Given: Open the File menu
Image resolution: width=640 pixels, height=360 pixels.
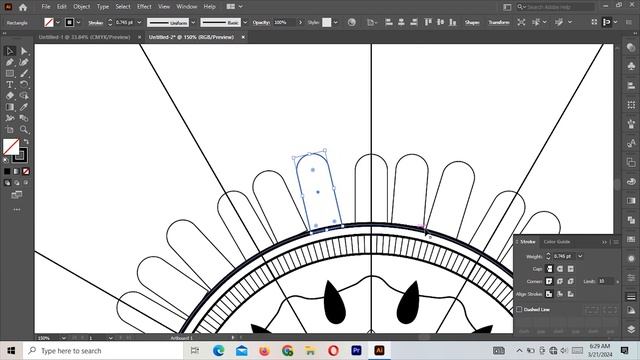Looking at the screenshot, I should 46,7.
